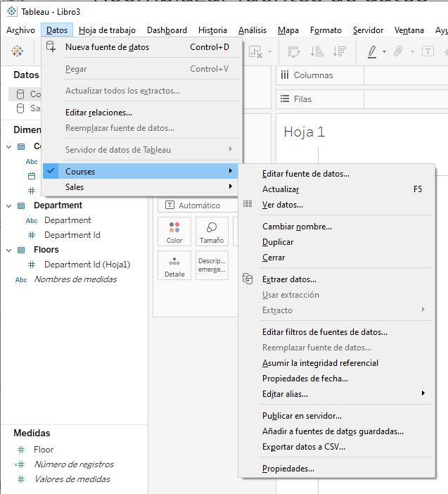
Task: Collapse the Department table group
Action: [x=9, y=205]
